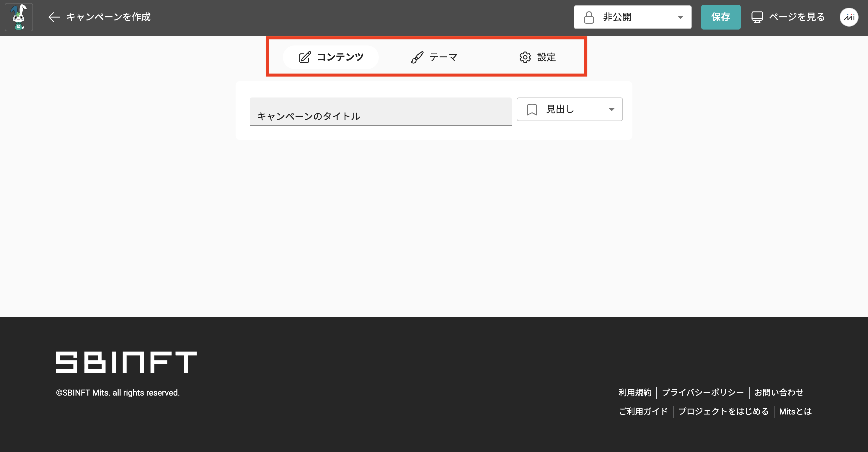Open the お問い合わせ footer link
Viewport: 868px width, 452px height.
pyautogui.click(x=779, y=392)
